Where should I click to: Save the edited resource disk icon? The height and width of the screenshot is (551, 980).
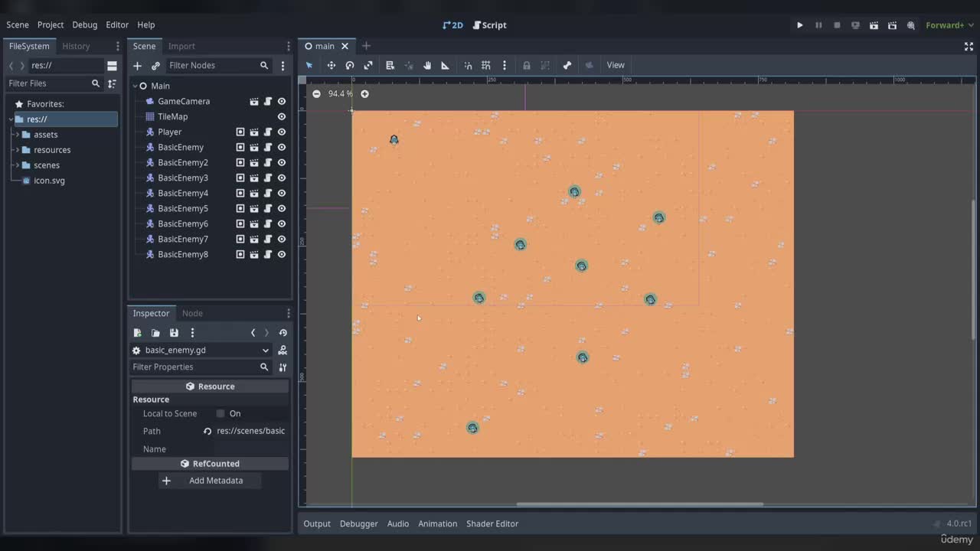174,333
